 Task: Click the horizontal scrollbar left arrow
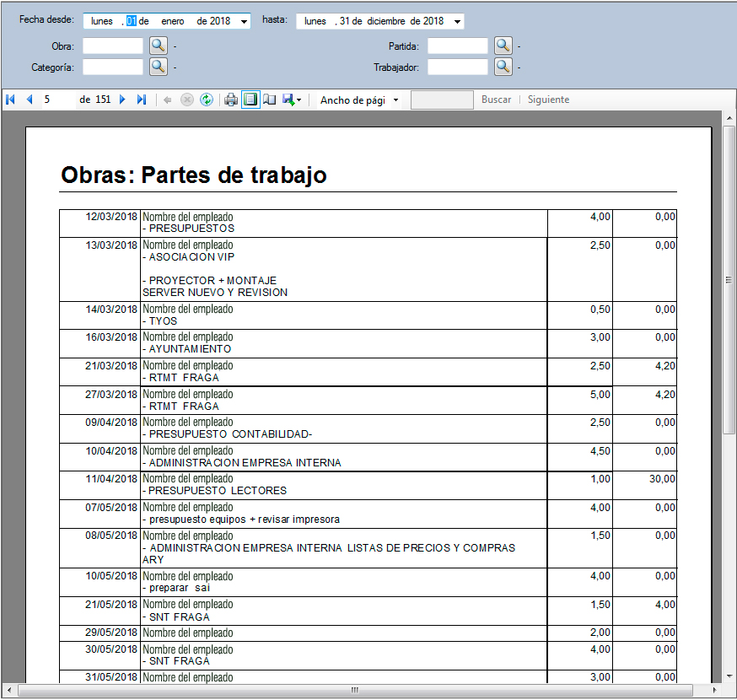point(9,690)
